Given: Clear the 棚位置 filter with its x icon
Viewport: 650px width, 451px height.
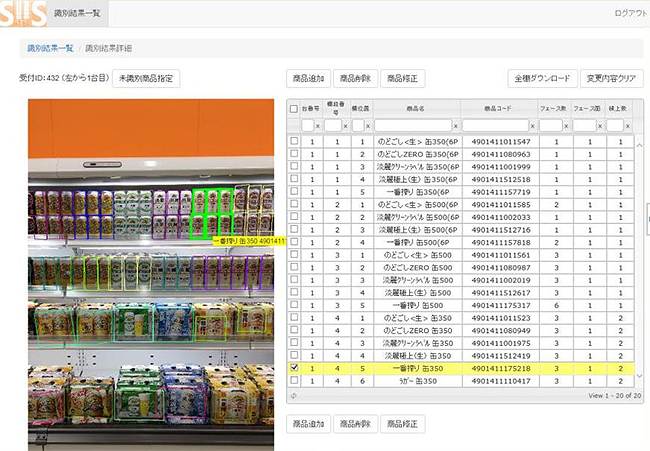Looking at the screenshot, I should pyautogui.click(x=368, y=126).
